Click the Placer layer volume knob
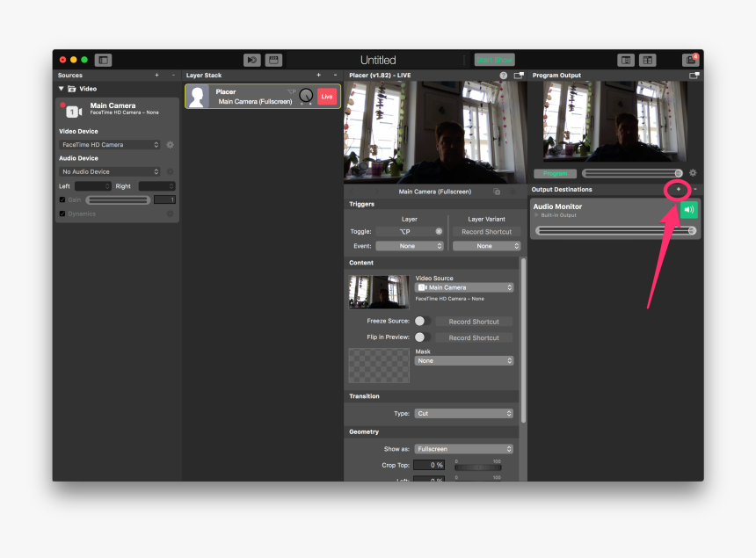 click(306, 97)
